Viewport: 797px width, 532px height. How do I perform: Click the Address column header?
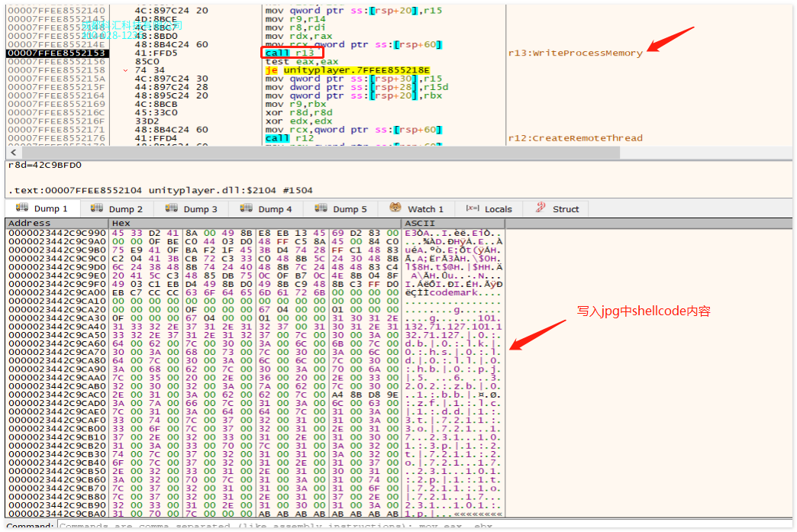click(29, 224)
